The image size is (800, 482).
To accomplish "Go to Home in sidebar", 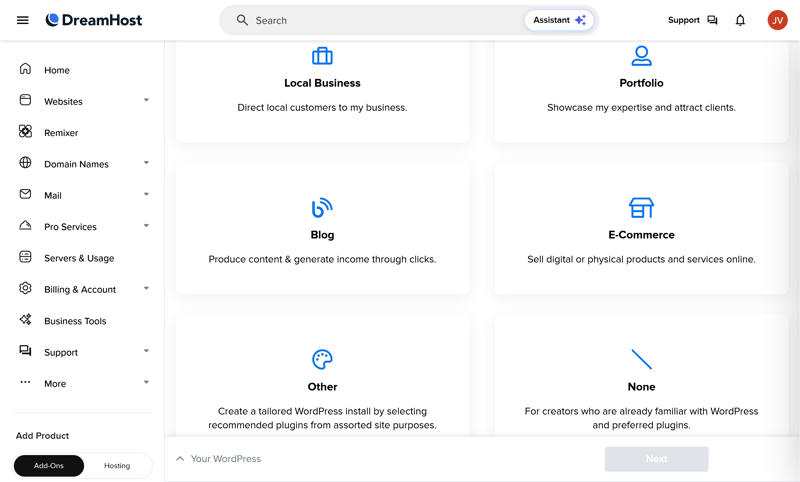I will 57,70.
